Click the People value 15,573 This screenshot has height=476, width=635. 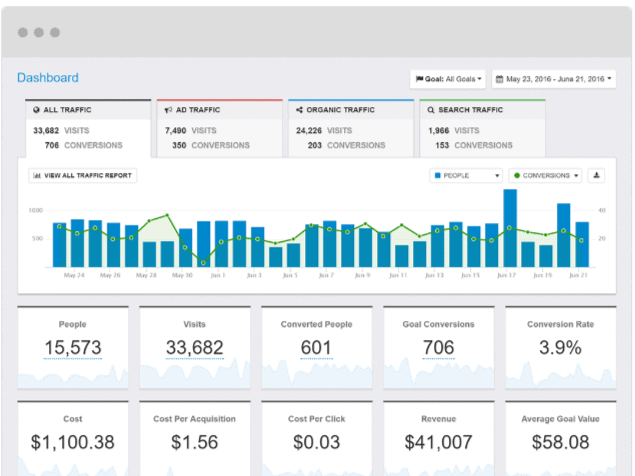tap(73, 347)
